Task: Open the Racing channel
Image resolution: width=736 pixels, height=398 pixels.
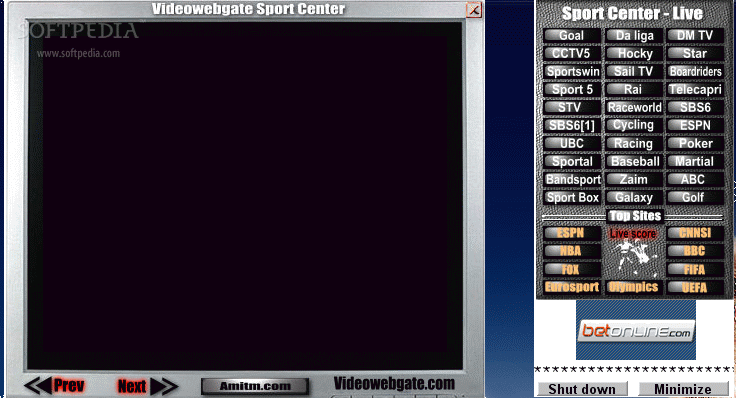Action: pyautogui.click(x=634, y=143)
